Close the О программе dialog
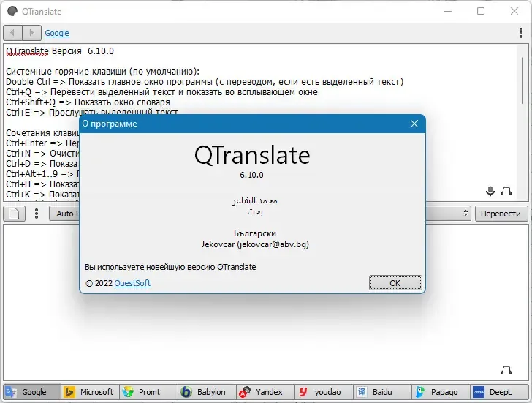The image size is (532, 403). [414, 124]
